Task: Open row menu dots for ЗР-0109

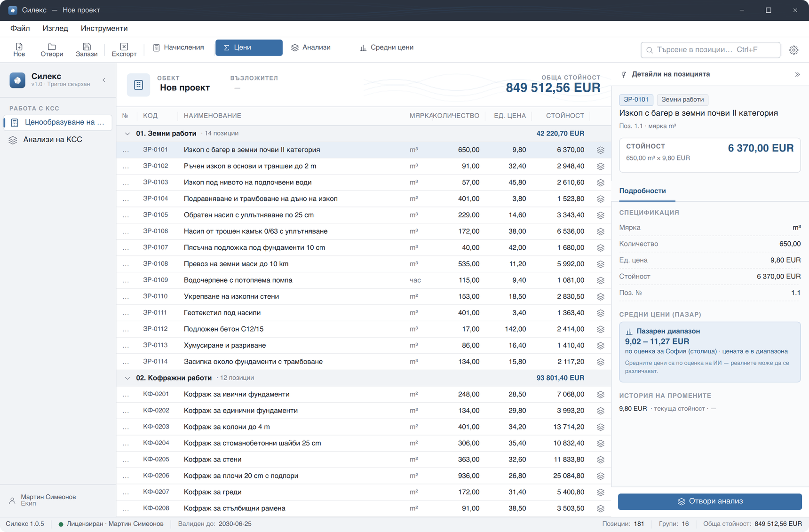Action: 126,280
